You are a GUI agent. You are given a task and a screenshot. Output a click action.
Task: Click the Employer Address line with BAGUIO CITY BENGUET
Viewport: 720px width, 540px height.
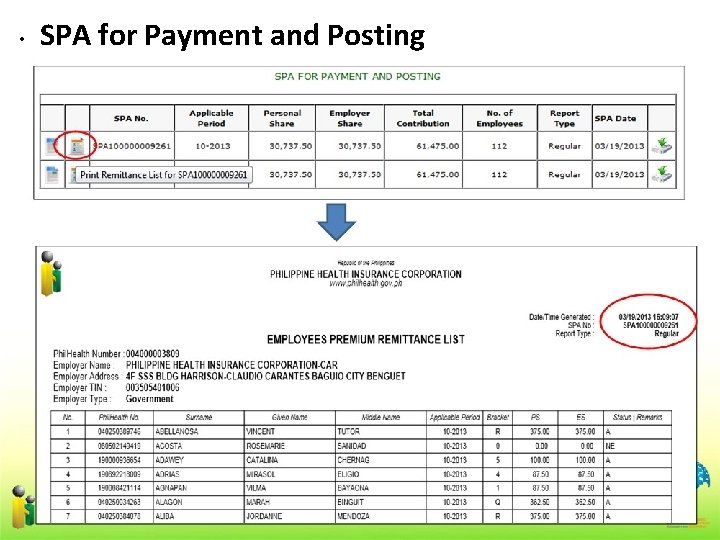click(265, 376)
